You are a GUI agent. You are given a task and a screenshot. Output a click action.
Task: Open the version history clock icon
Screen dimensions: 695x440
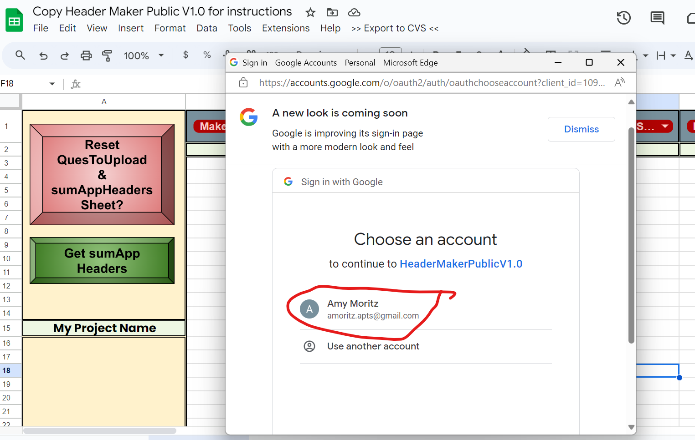624,18
